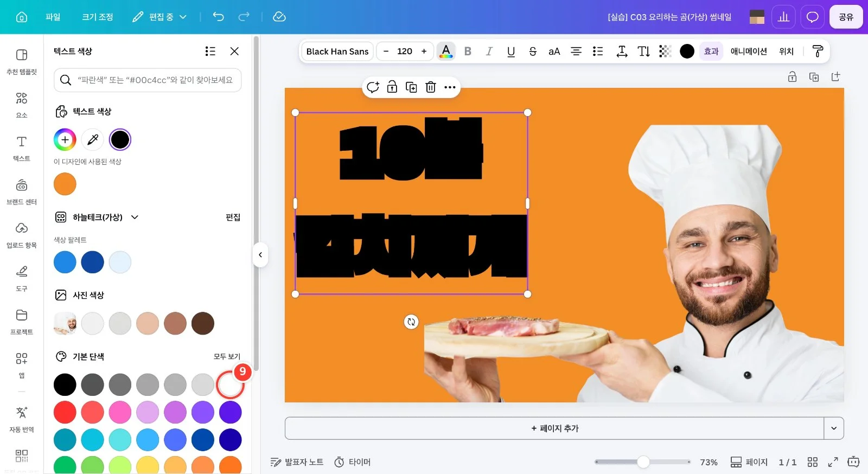Add a new custom color
The height and width of the screenshot is (474, 868).
pyautogui.click(x=65, y=140)
